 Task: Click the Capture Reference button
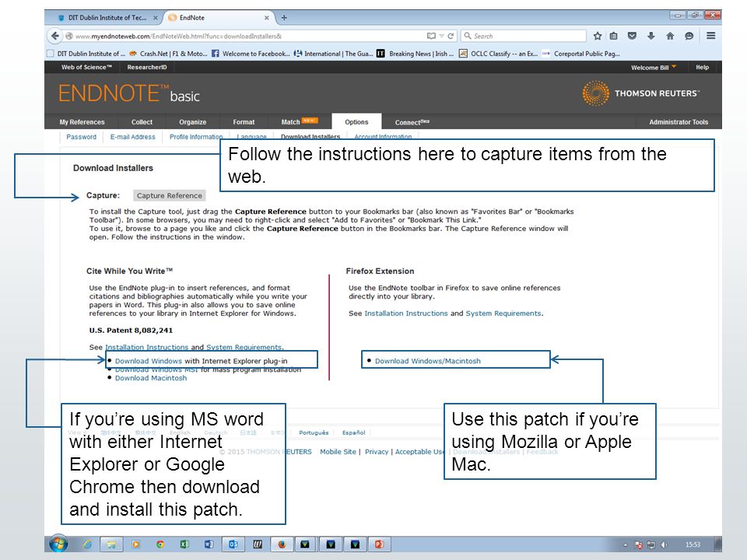coord(169,196)
